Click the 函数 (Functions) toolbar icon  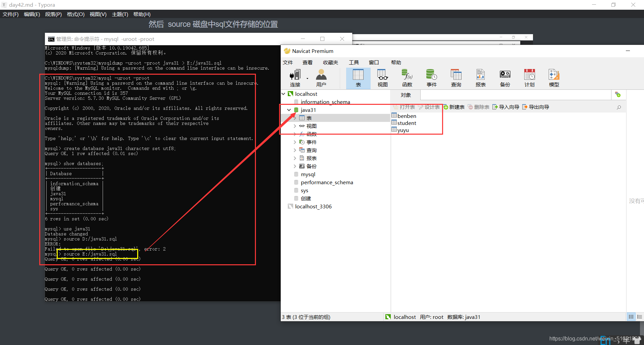pos(407,78)
